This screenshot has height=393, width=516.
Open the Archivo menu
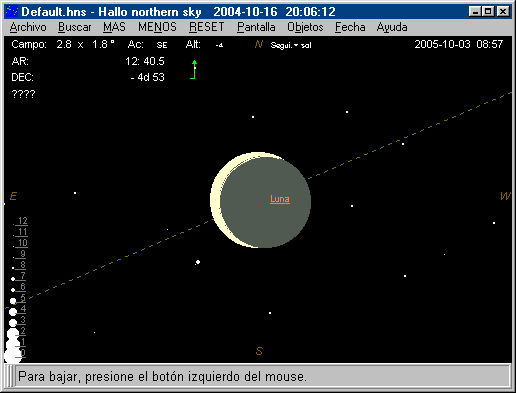(x=28, y=27)
